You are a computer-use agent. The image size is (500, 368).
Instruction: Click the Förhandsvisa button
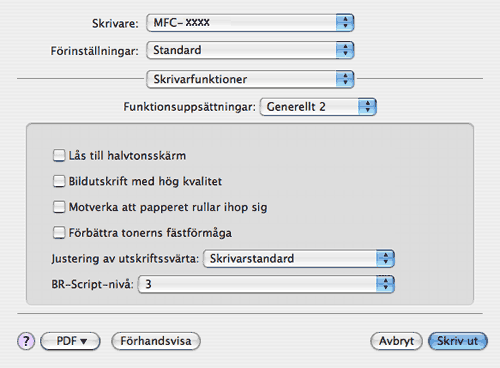156,341
